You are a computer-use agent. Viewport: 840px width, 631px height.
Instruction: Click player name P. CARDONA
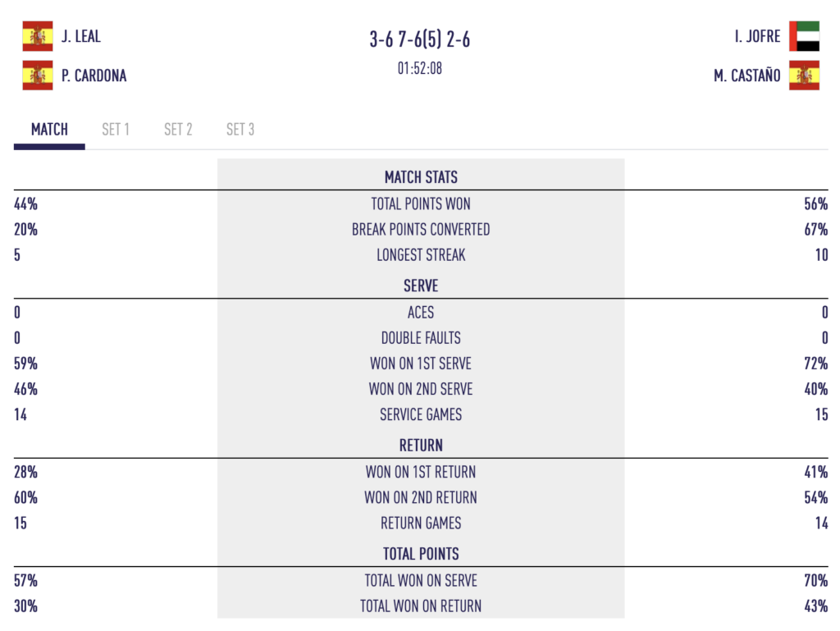(x=94, y=76)
